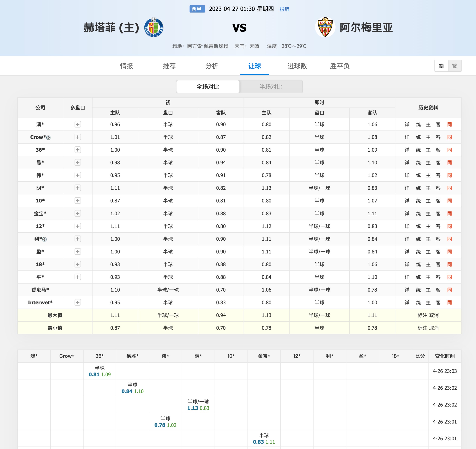Open 主 home history for 36* row

pos(428,150)
